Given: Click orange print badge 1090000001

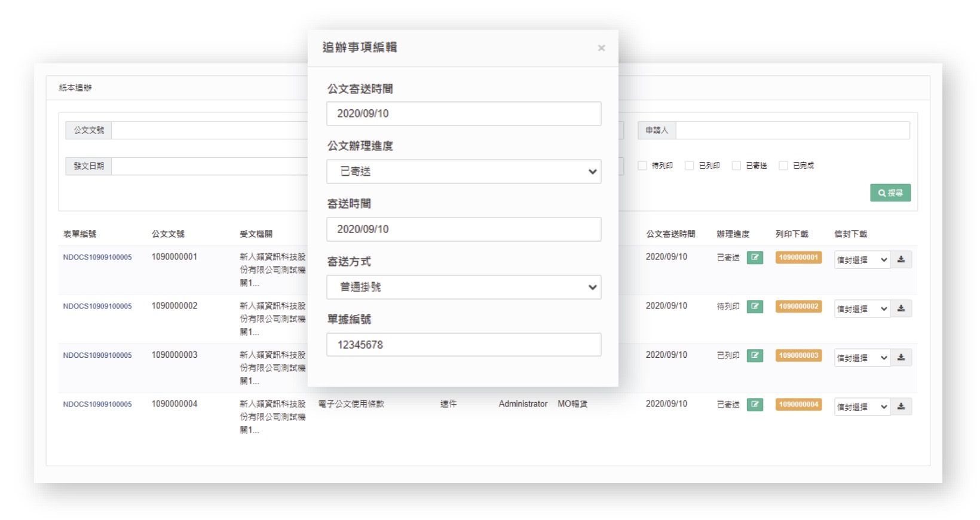Looking at the screenshot, I should 798,258.
